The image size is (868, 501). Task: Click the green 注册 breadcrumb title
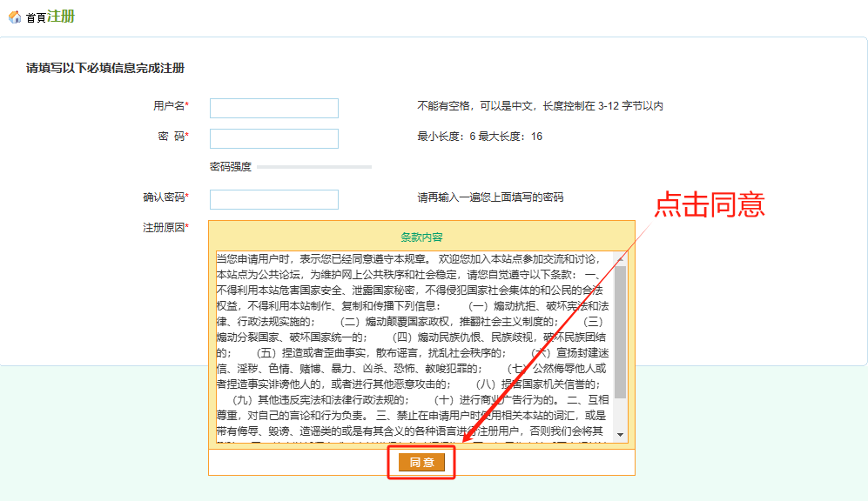[61, 17]
